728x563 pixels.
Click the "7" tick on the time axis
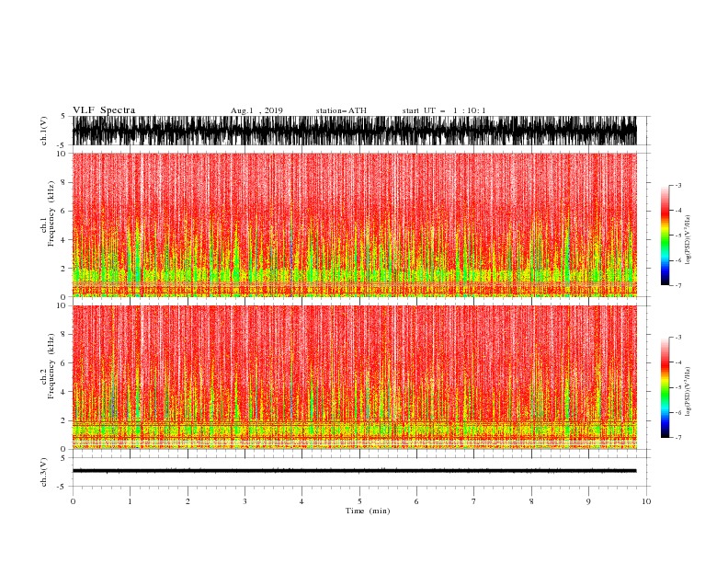pyautogui.click(x=474, y=501)
